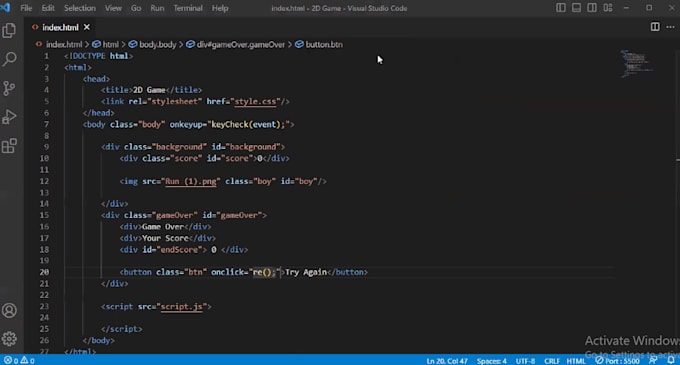The image size is (680, 365).
Task: Click the minimap code preview
Action: (636, 64)
